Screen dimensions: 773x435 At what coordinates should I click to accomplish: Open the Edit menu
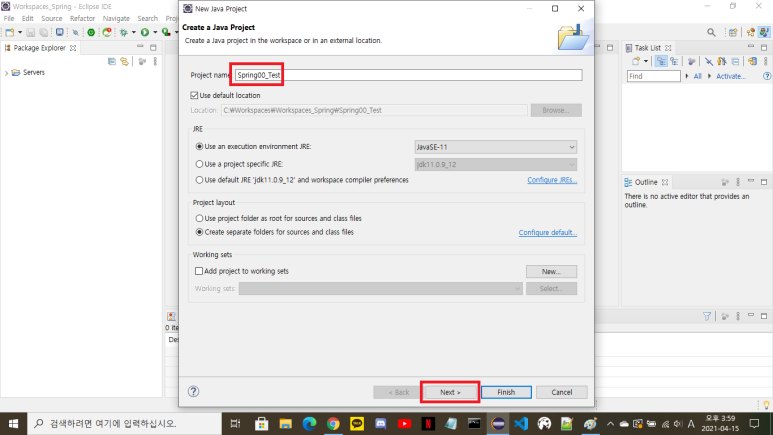coord(28,18)
